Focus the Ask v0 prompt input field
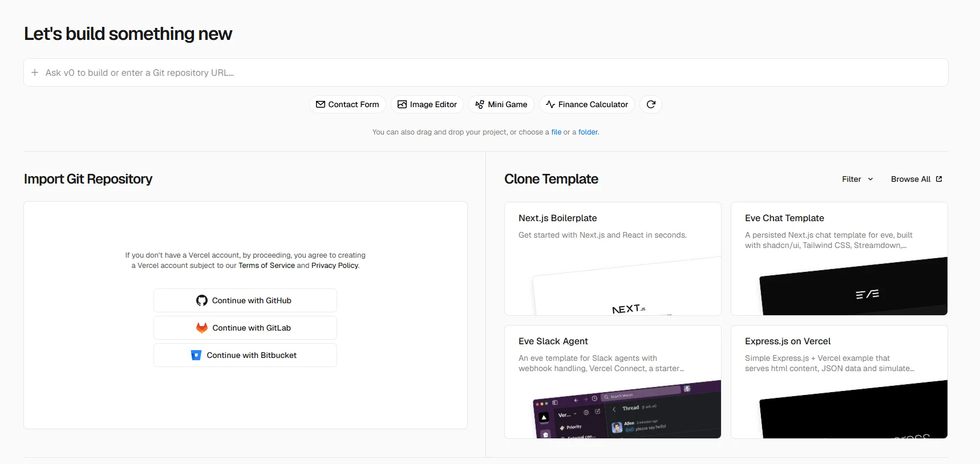The height and width of the screenshot is (464, 980). (x=486, y=72)
